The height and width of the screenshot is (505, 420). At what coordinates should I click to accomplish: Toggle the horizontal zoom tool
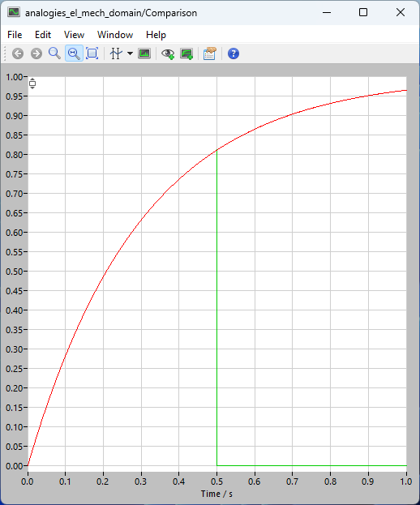click(74, 53)
